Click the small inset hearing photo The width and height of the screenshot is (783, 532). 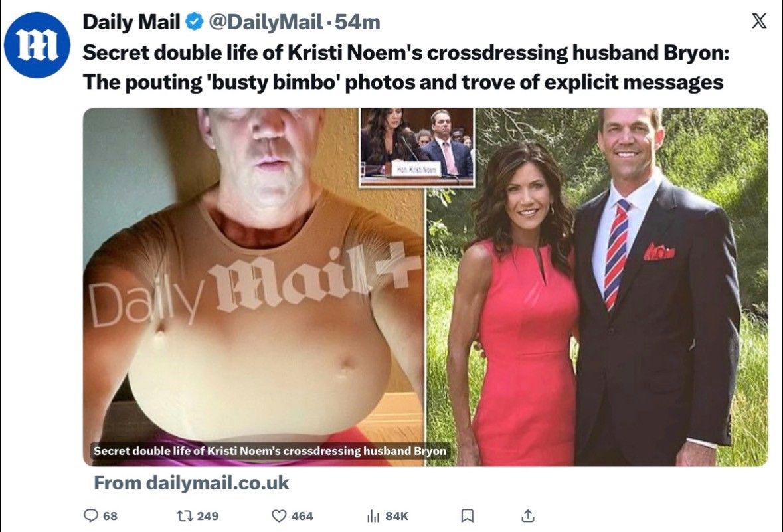point(416,147)
